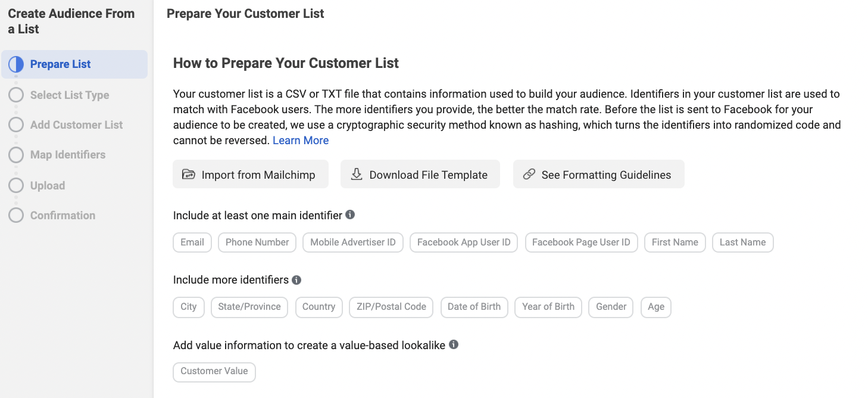Image resolution: width=868 pixels, height=398 pixels.
Task: Click info icon next to Include more identifiers
Action: point(296,279)
